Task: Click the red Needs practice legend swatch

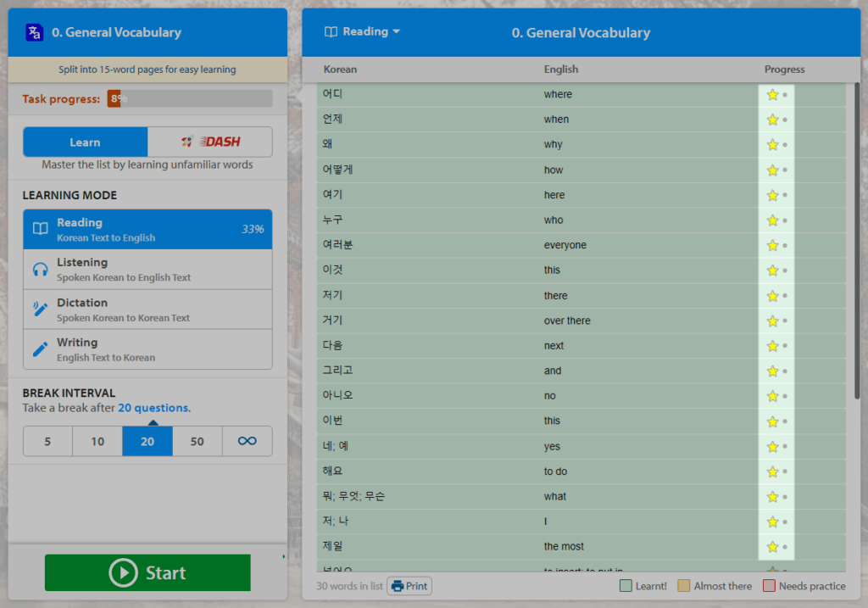Action: (x=769, y=586)
